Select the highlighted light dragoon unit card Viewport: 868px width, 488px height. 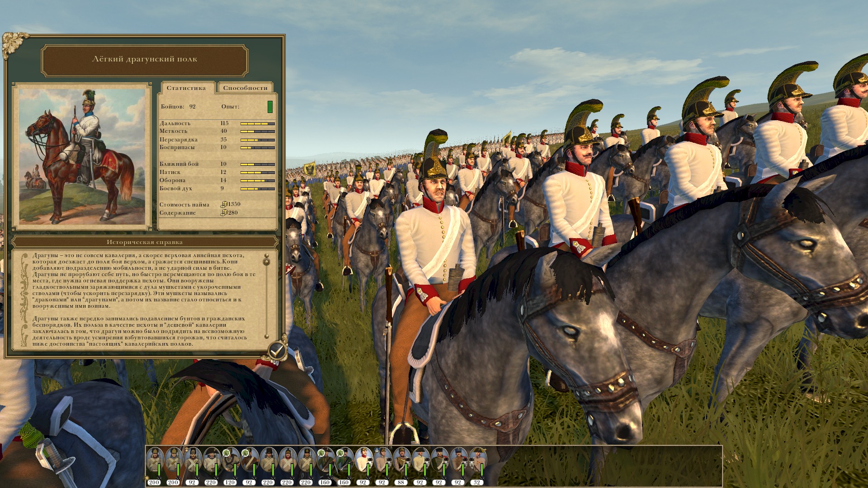[x=363, y=466]
